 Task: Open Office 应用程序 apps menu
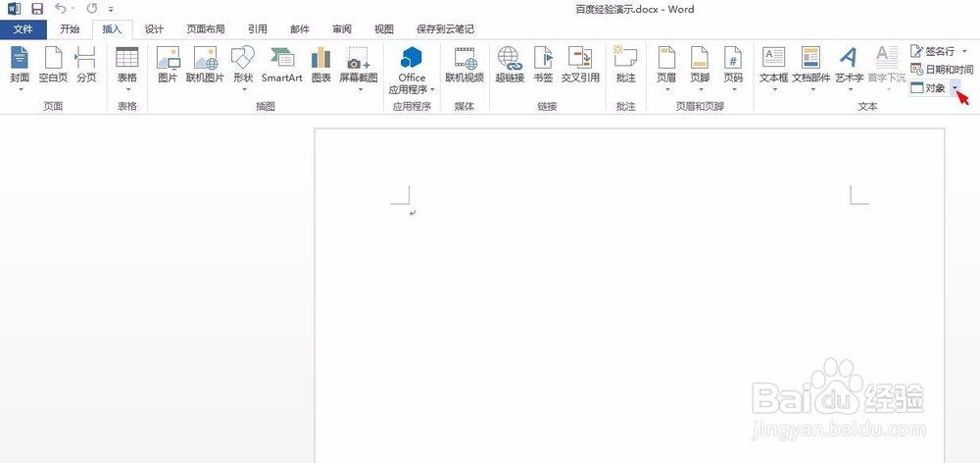(412, 70)
